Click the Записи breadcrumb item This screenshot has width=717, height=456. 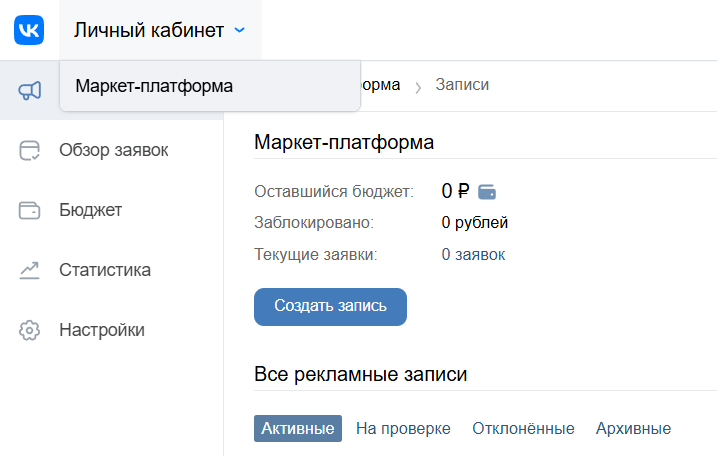point(462,85)
